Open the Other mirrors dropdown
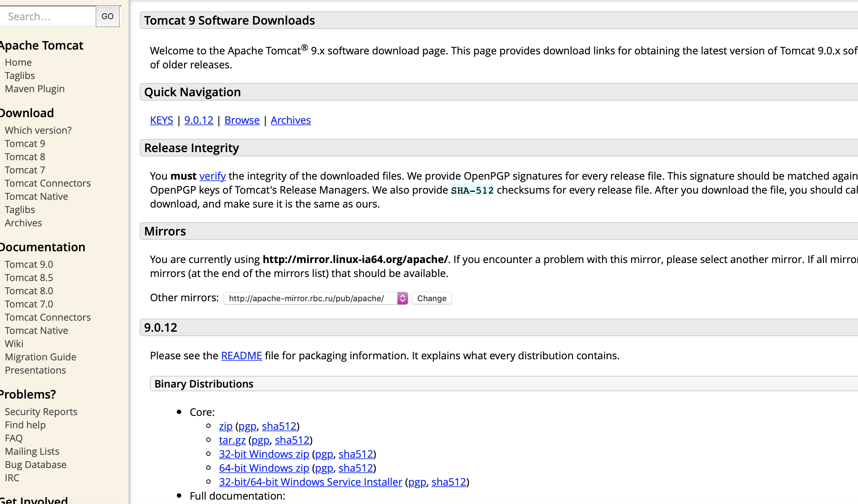858x504 pixels. click(316, 298)
